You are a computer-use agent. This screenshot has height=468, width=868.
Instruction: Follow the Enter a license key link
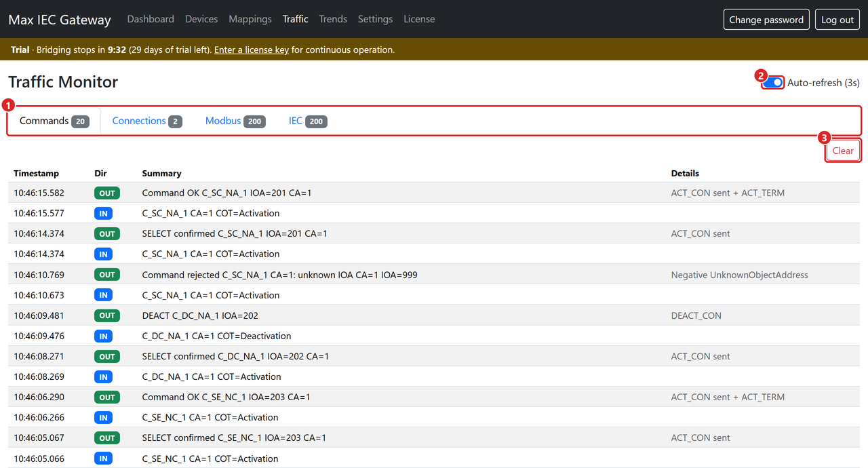point(252,50)
